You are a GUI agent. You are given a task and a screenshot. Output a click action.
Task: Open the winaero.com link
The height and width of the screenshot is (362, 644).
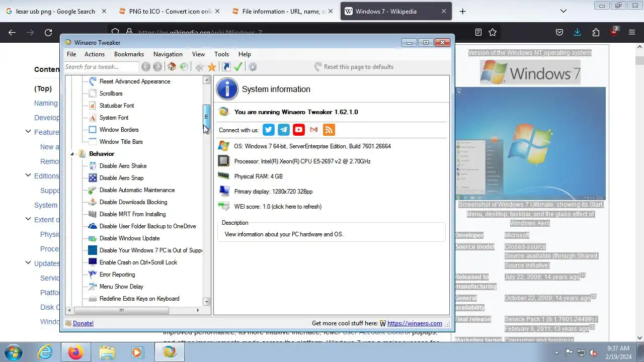tap(415, 323)
